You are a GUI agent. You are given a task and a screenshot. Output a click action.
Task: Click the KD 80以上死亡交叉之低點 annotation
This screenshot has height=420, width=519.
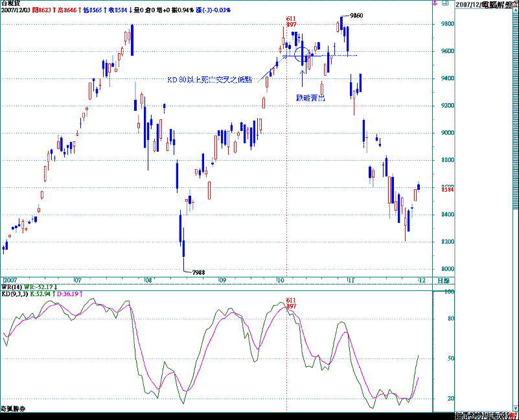click(211, 80)
